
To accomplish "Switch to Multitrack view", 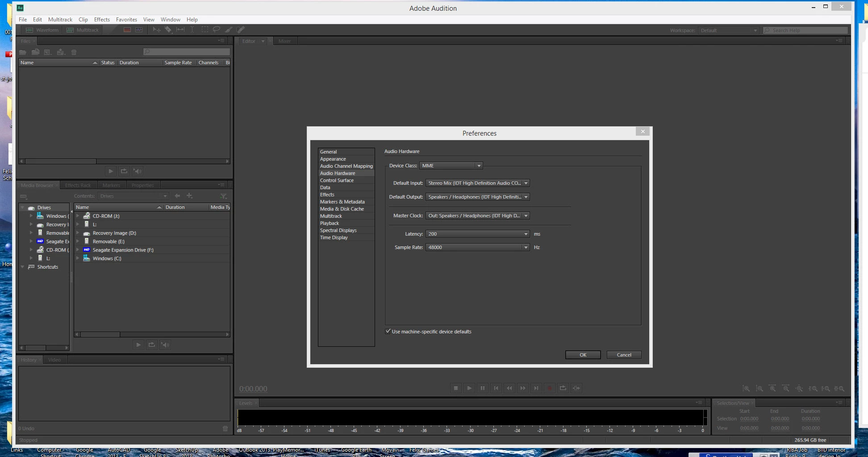I will pos(83,30).
